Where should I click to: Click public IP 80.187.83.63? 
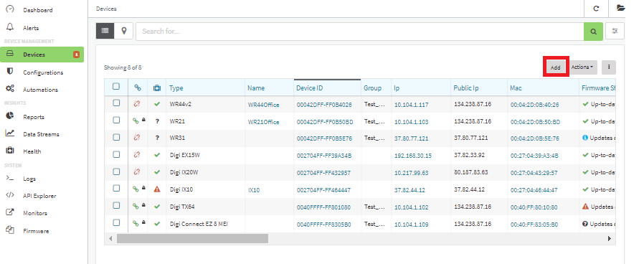470,172
